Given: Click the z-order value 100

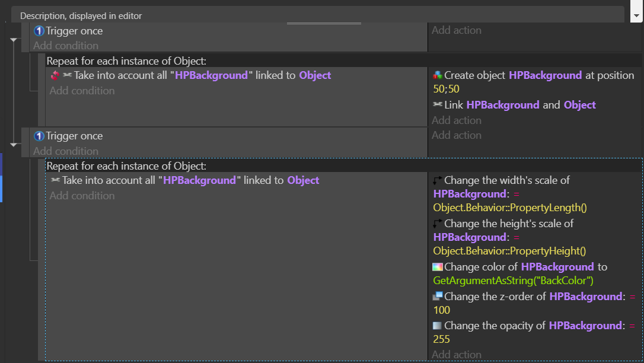Looking at the screenshot, I should pos(442,310).
